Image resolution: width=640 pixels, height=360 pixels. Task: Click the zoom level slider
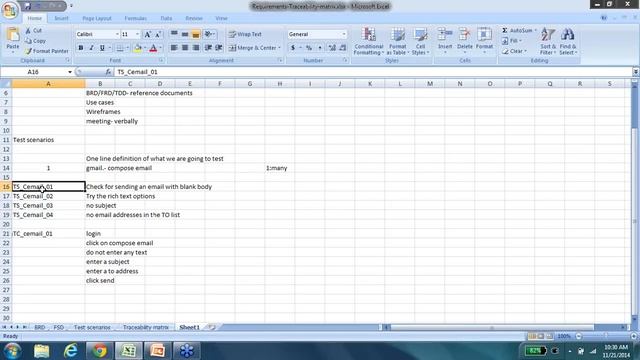[x=606, y=336]
